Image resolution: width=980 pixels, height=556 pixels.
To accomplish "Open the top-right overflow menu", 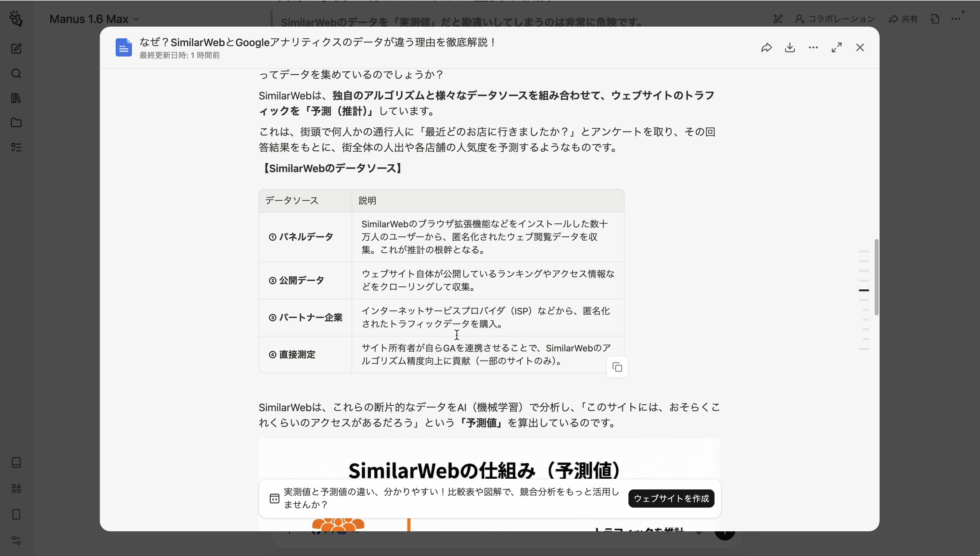I will tap(957, 18).
